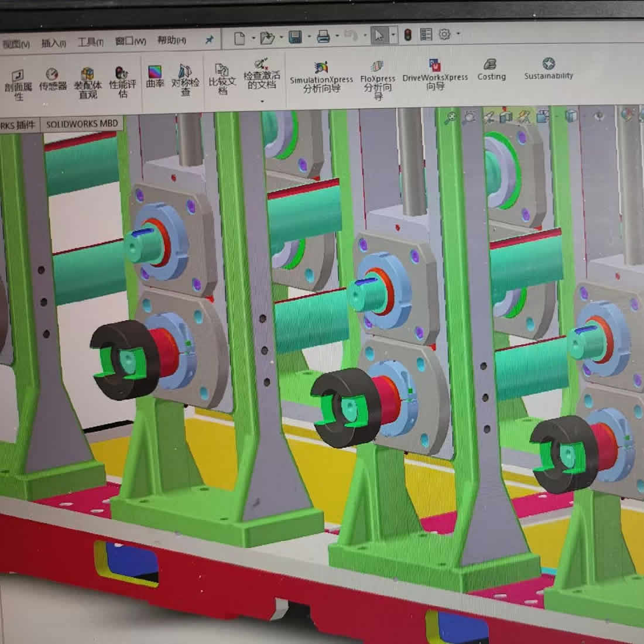Screen dimensions: 644x644
Task: Open Edit Appearance color ball in view toolbar
Action: [626, 115]
